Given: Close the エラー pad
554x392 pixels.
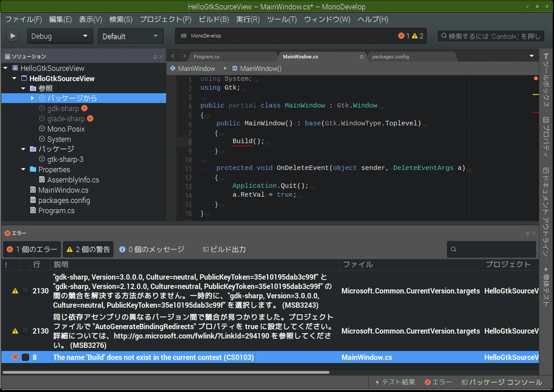Looking at the screenshot, I should click(x=534, y=234).
